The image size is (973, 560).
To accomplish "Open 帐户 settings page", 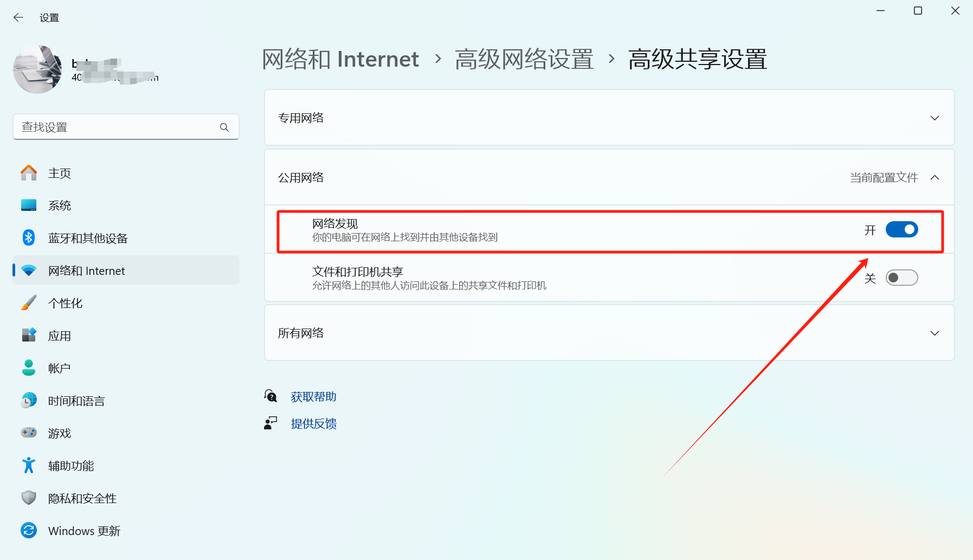I will click(x=126, y=368).
